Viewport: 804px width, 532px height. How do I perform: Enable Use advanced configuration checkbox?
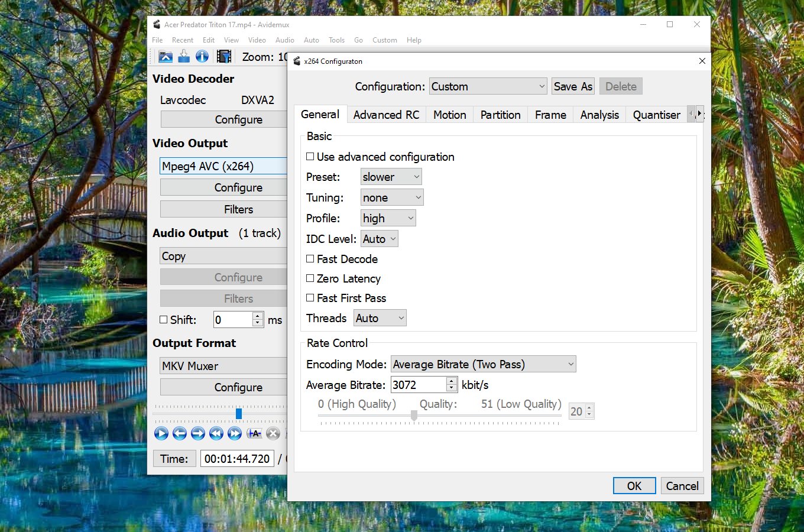pyautogui.click(x=310, y=157)
